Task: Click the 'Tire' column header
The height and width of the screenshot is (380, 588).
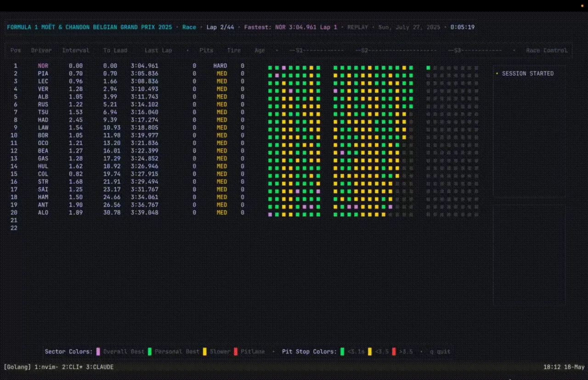Action: coord(234,50)
